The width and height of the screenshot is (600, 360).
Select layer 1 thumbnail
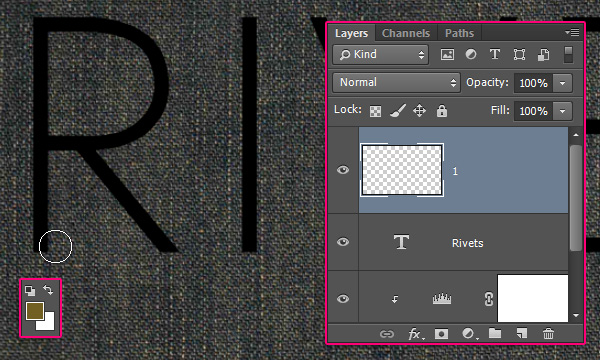[402, 170]
